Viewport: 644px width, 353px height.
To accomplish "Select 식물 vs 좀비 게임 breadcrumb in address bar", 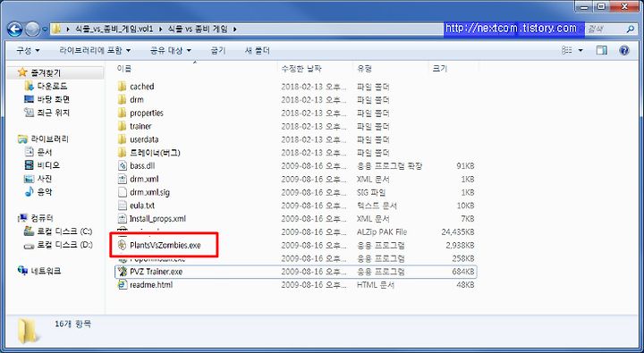I will click(x=197, y=29).
